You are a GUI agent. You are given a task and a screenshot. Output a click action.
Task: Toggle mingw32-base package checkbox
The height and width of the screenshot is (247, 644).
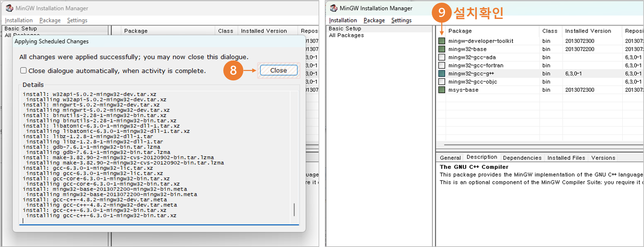click(442, 49)
